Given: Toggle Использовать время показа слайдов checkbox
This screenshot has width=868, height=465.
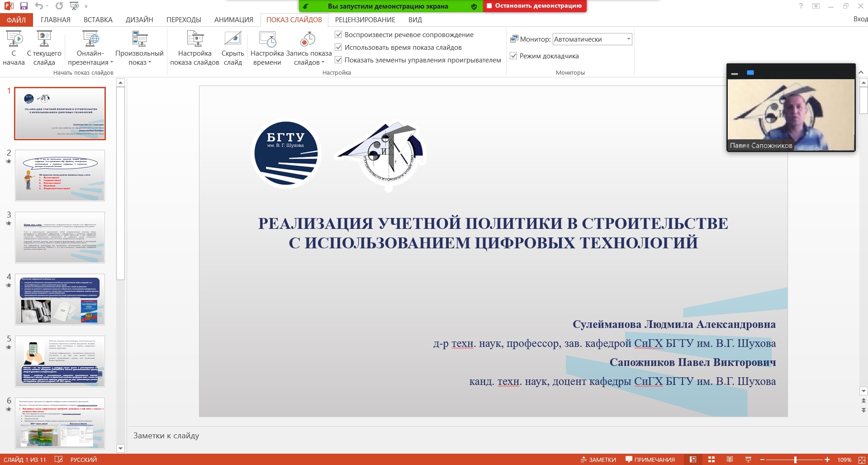Looking at the screenshot, I should (x=338, y=47).
